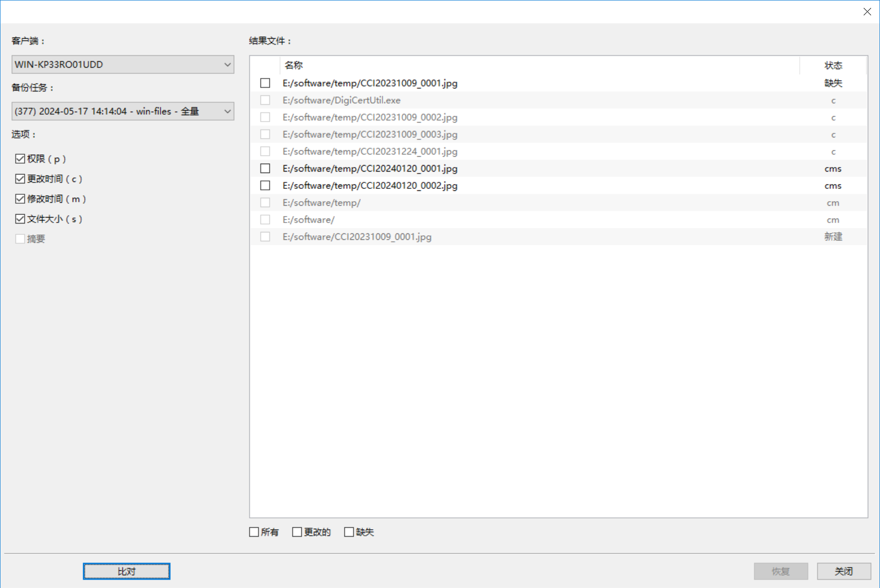Check the box for CCI20231009_0001.jpg in temp

pyautogui.click(x=265, y=83)
